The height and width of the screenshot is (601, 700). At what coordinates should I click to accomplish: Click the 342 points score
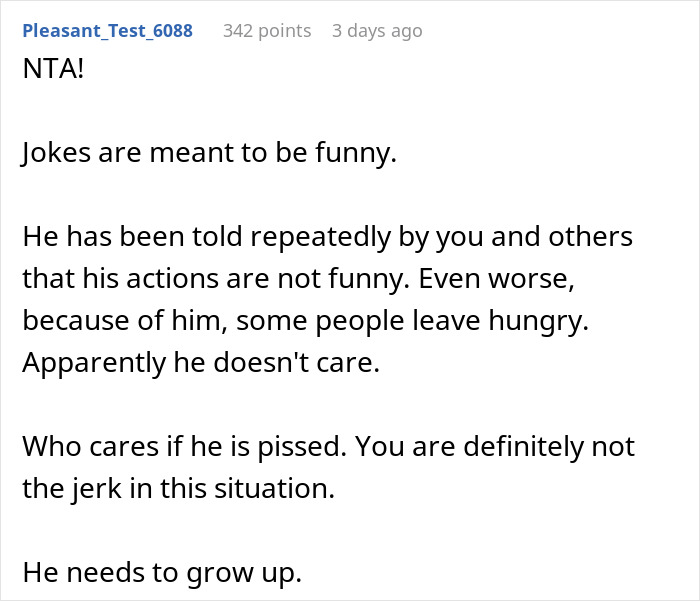tap(267, 31)
